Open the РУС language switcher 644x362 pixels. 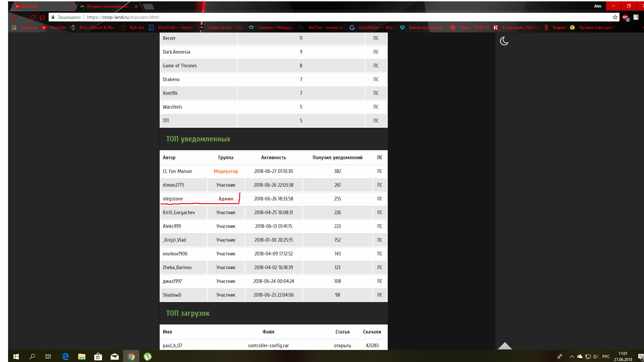(606, 357)
